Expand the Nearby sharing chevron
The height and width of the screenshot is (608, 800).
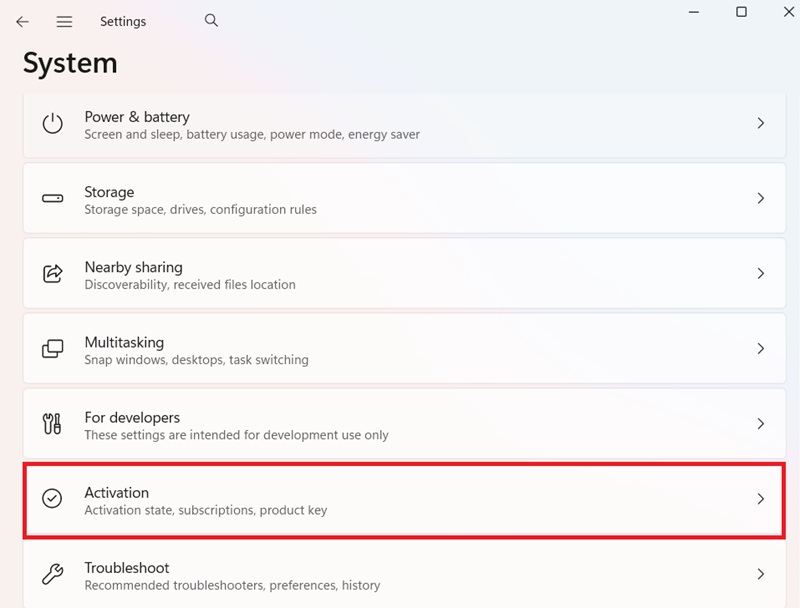click(x=760, y=274)
